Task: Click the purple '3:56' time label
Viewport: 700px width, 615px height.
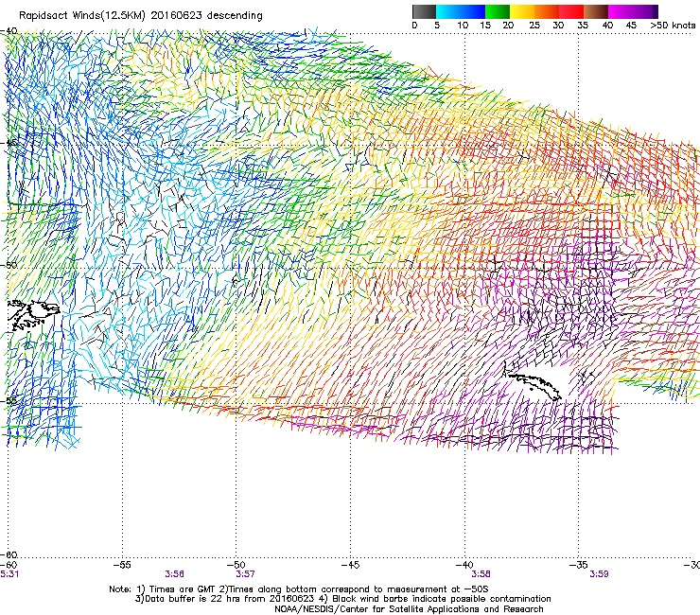Action: coord(174,574)
